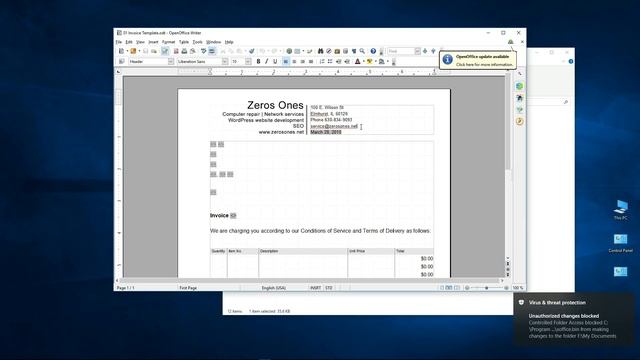640x360 pixels.
Task: Open Data Sources icon
Action: point(345,51)
